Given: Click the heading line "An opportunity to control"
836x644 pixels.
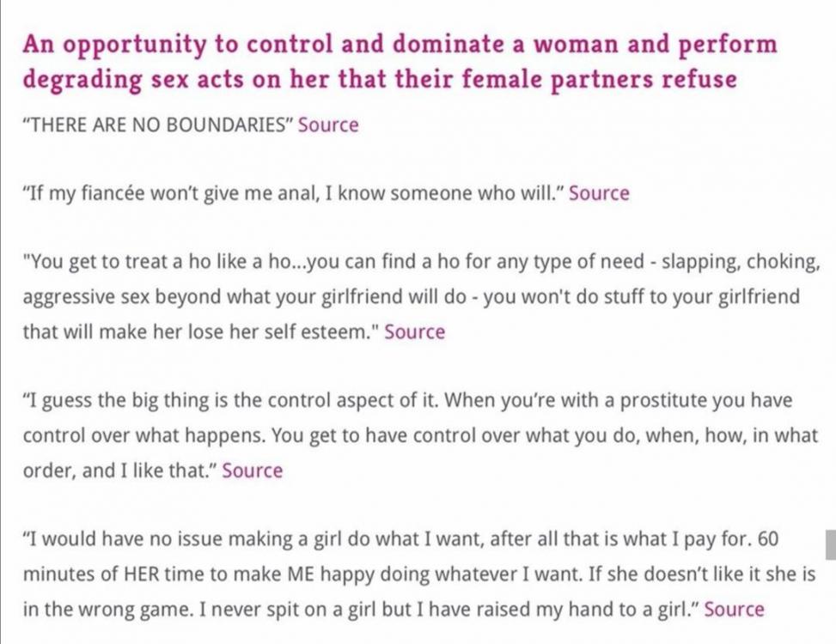Looking at the screenshot, I should (x=400, y=44).
